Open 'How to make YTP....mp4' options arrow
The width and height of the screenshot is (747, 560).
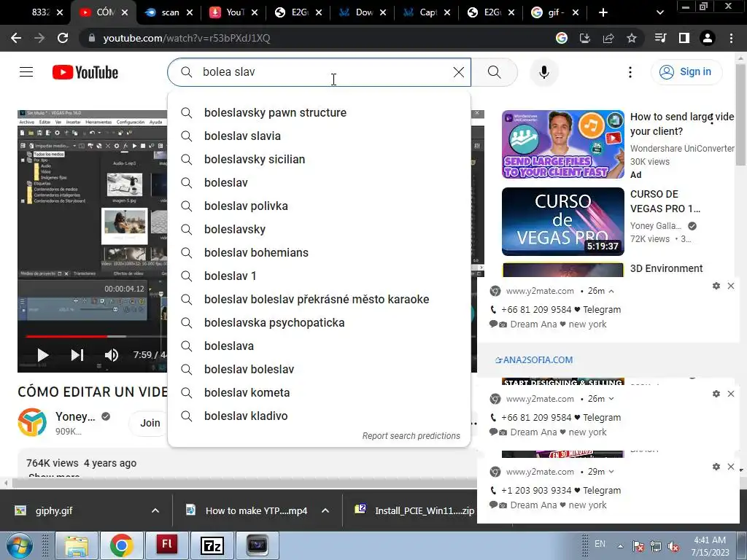coord(325,510)
